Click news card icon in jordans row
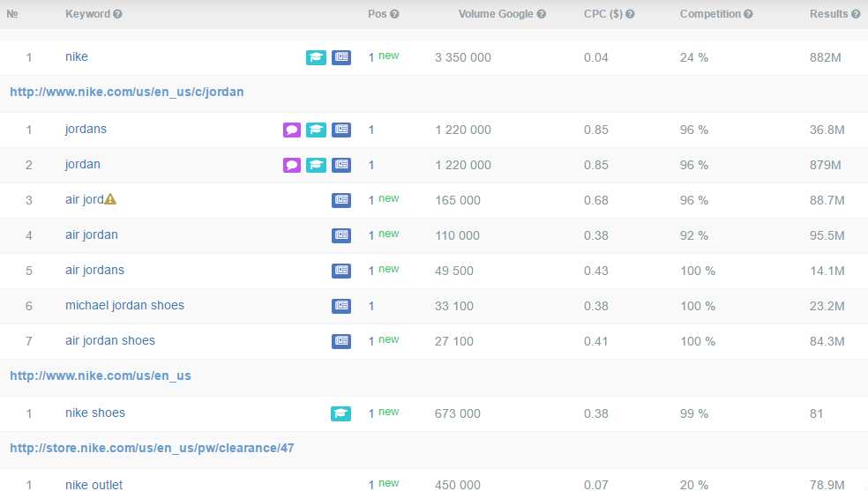 coord(341,130)
